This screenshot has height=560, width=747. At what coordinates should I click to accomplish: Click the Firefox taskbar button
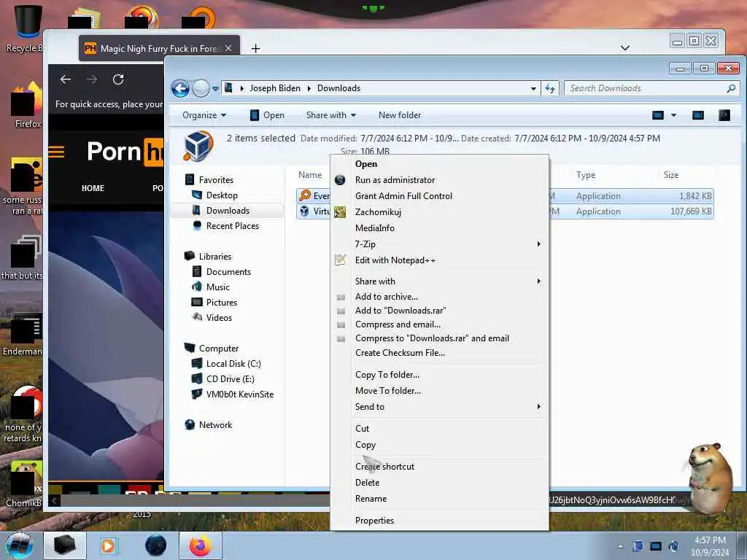point(201,545)
